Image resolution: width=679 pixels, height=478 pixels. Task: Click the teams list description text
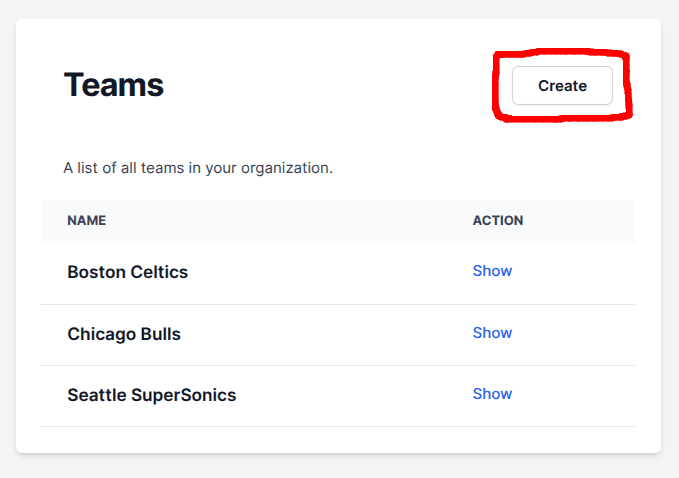(198, 168)
